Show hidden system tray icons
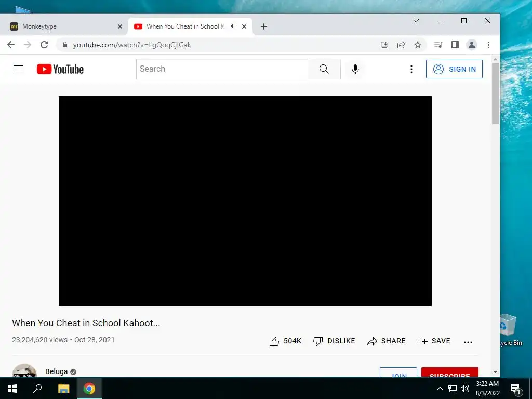 (440, 389)
